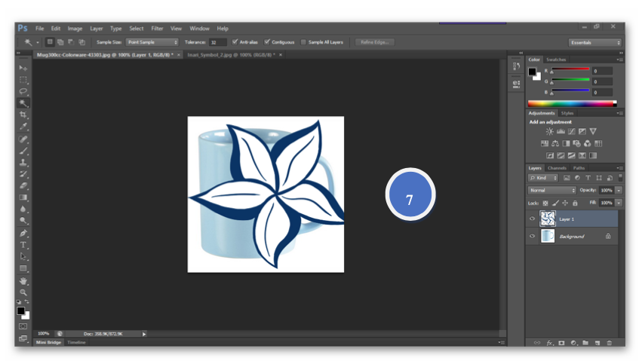Open the Essentials workspace dropdown

[595, 42]
